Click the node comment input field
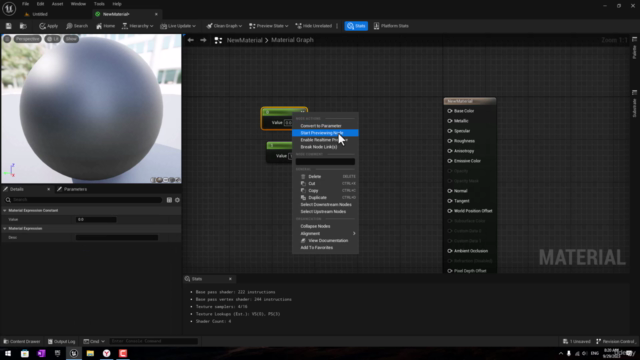 coord(325,162)
